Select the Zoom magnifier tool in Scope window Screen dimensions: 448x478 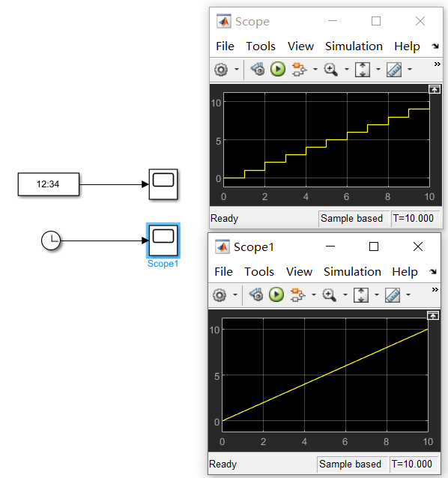click(330, 70)
